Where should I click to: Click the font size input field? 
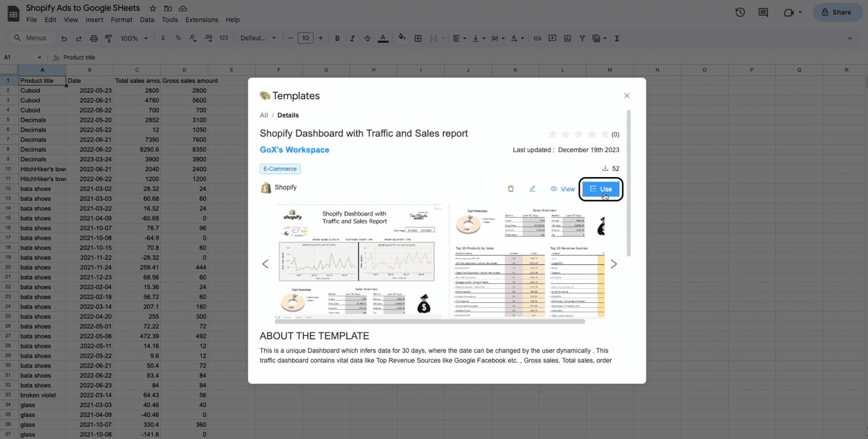click(306, 38)
